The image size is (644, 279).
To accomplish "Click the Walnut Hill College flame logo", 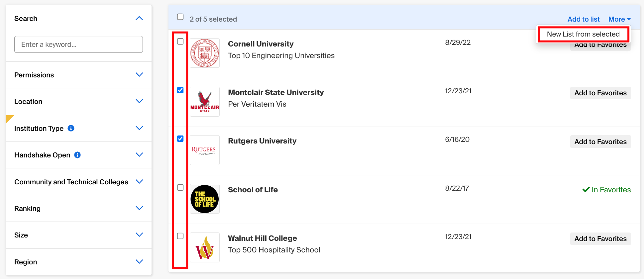I will (x=205, y=247).
